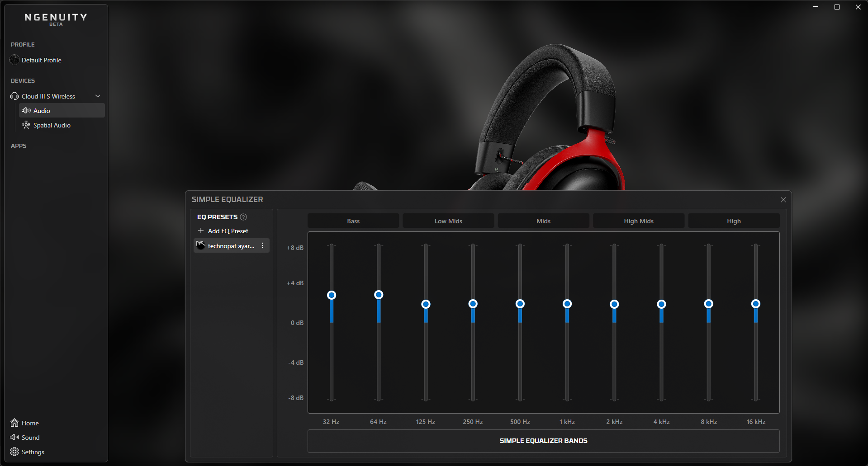Close the Simple Equalizer panel
Screen dimensions: 868x466
pyautogui.click(x=783, y=200)
